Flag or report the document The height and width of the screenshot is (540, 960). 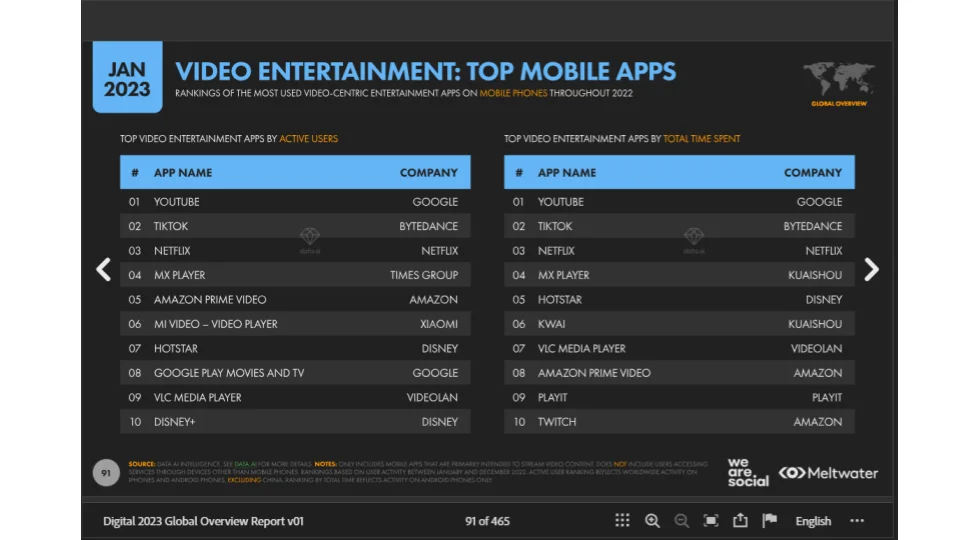[x=770, y=520]
